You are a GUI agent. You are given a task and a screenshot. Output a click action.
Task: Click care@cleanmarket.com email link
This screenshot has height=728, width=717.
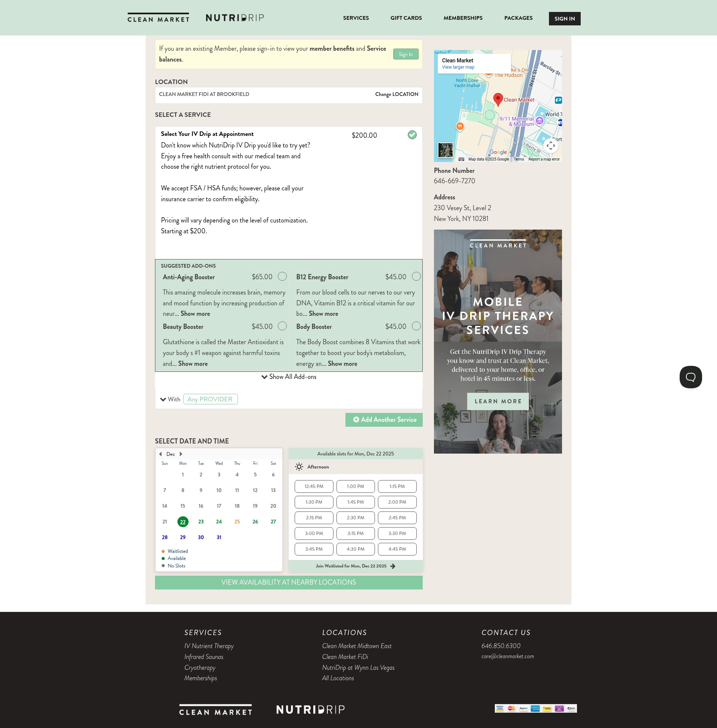(507, 656)
